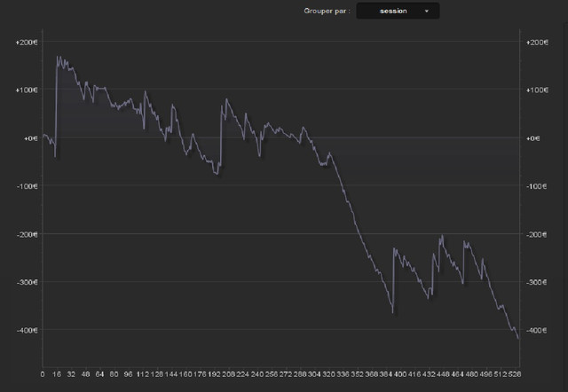Click the '48' tick on the session axis
This screenshot has height=392, width=568.
click(x=85, y=374)
